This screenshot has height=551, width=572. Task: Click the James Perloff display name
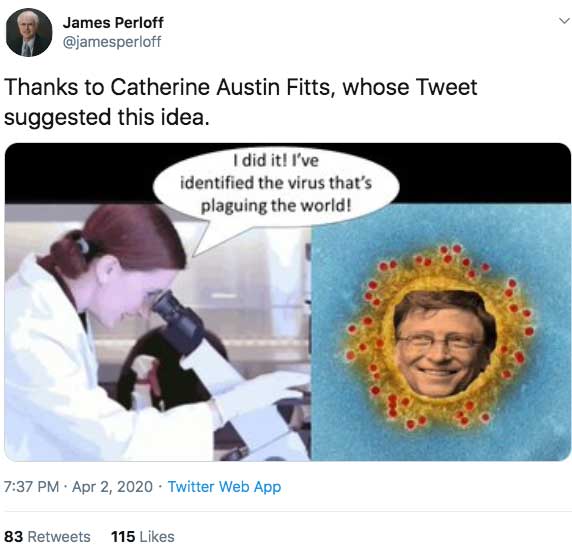[x=113, y=23]
